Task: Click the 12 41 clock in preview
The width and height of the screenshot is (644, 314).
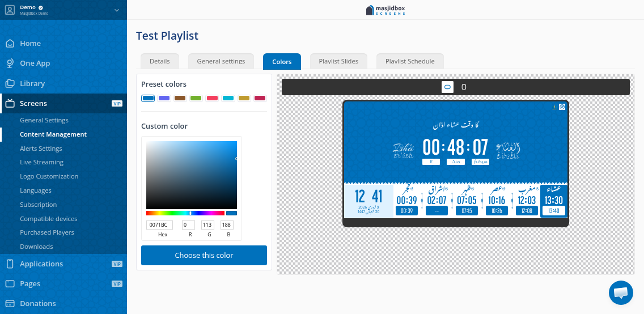Action: [x=368, y=197]
